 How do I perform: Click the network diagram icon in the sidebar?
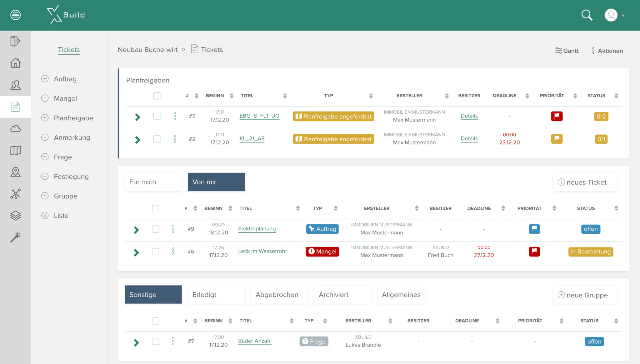[x=15, y=194]
